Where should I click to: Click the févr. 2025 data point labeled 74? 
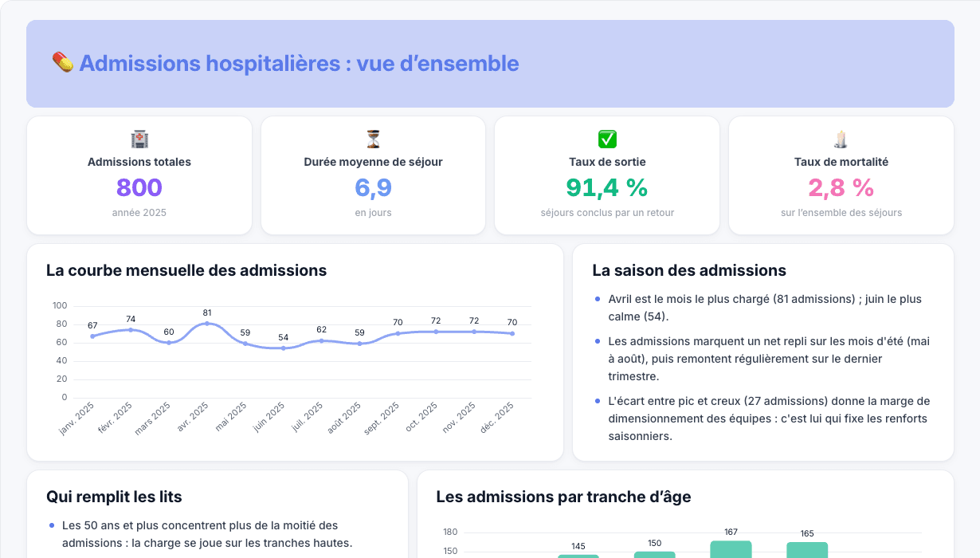131,330
